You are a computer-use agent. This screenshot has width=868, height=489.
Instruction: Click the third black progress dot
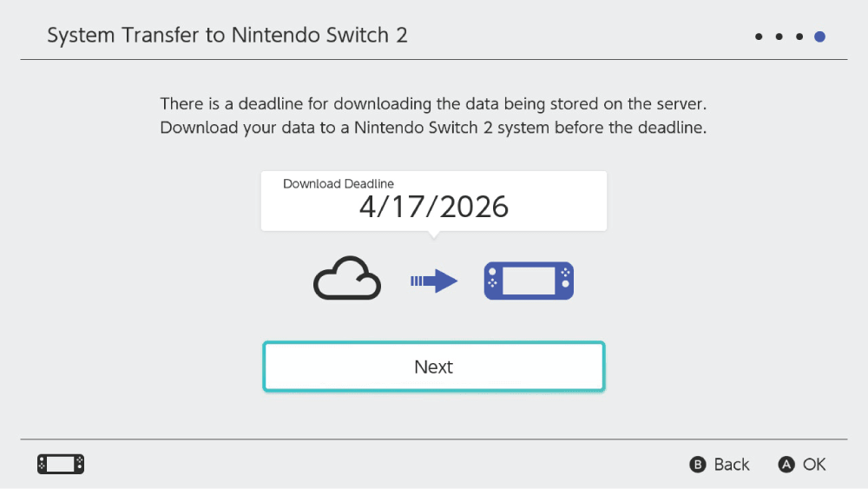(799, 36)
